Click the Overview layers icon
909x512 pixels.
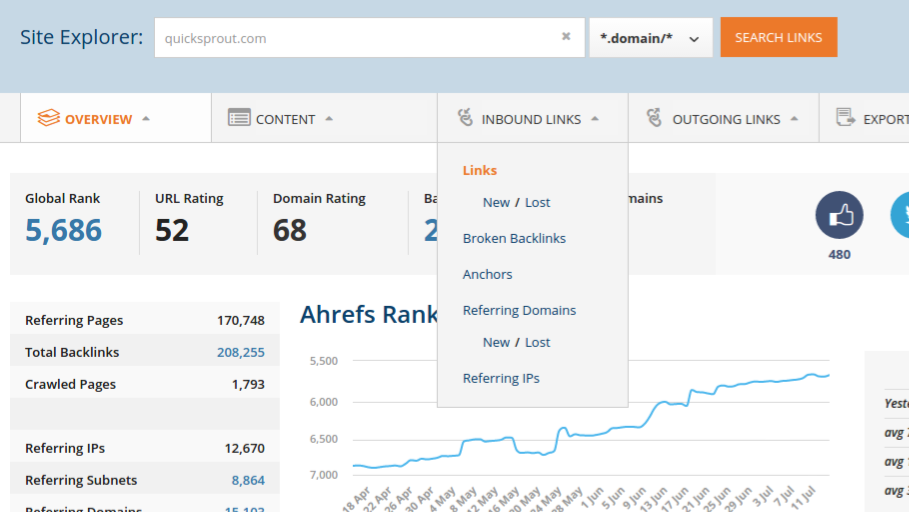(x=49, y=118)
